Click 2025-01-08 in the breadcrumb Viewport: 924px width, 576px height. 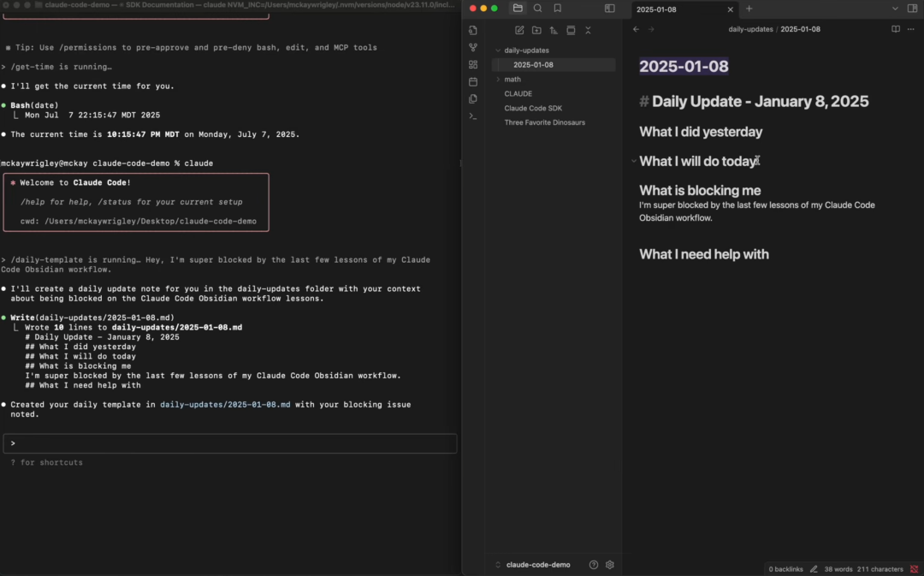[x=800, y=29]
